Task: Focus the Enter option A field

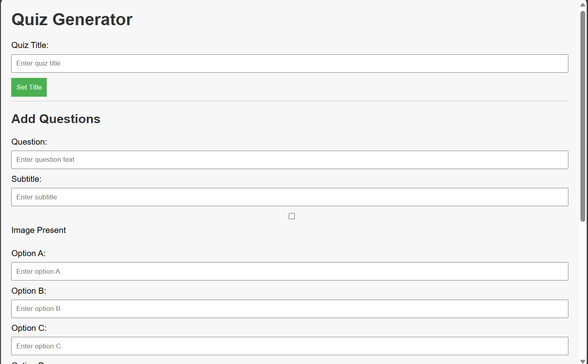Action: 290,271
